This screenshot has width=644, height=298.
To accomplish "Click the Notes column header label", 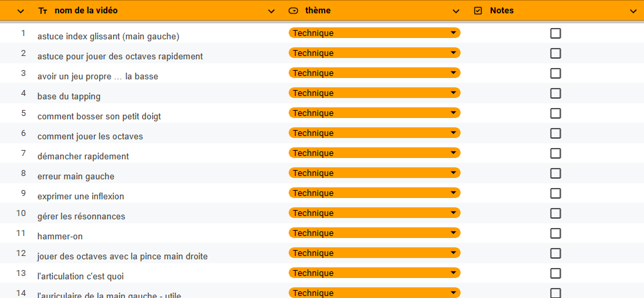I will click(501, 11).
